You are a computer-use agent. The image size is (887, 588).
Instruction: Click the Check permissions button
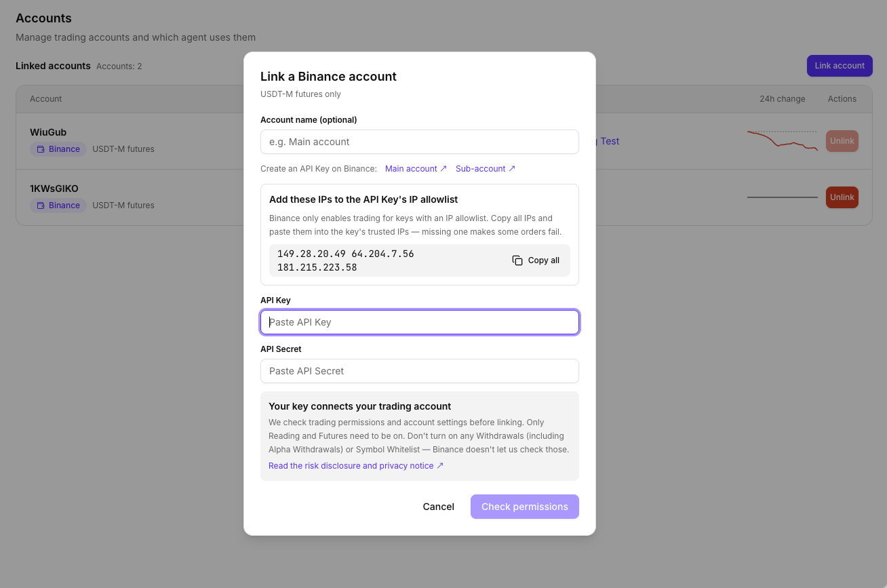tap(525, 507)
